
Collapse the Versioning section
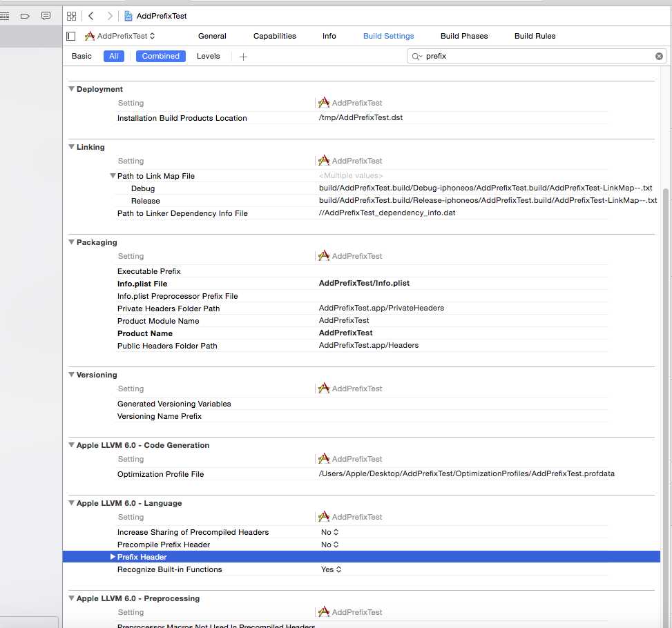[x=71, y=375]
